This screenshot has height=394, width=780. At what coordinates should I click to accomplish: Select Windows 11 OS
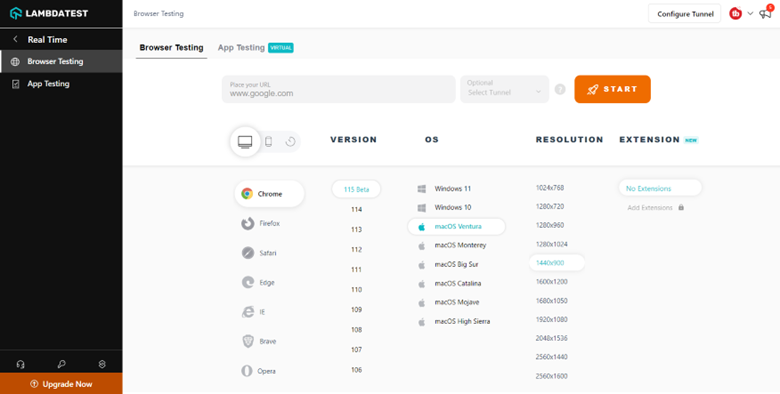(444, 189)
